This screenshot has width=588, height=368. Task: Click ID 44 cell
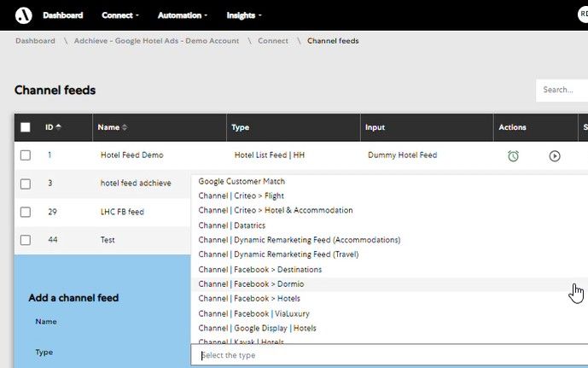point(53,240)
